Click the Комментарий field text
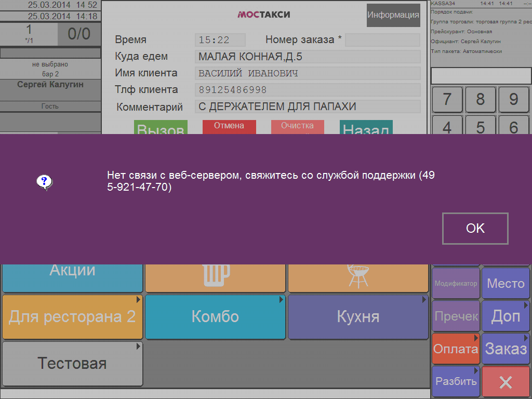This screenshot has width=532, height=399. [277, 107]
